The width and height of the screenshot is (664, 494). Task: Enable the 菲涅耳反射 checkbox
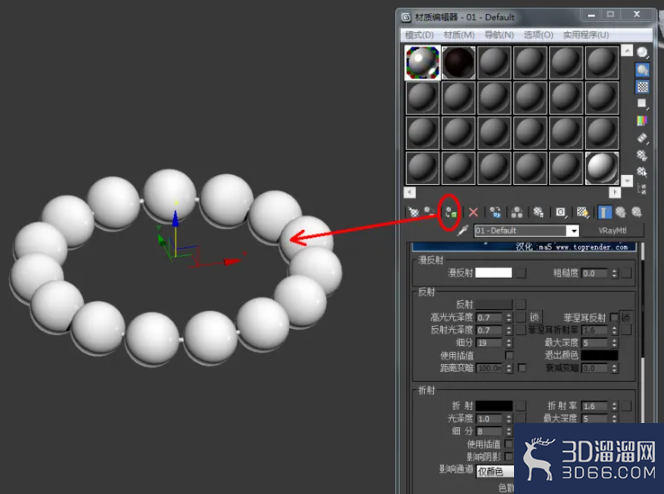tap(614, 317)
